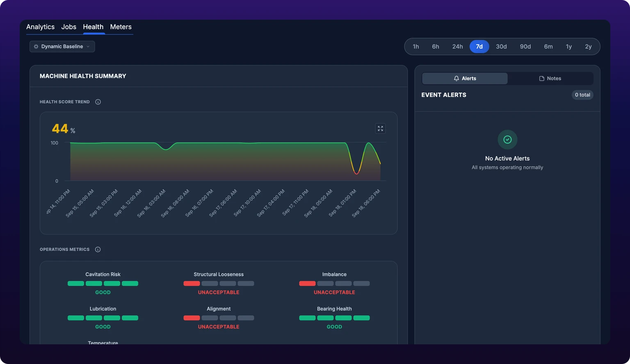Click the 44% health score value
The image size is (630, 364).
point(63,129)
